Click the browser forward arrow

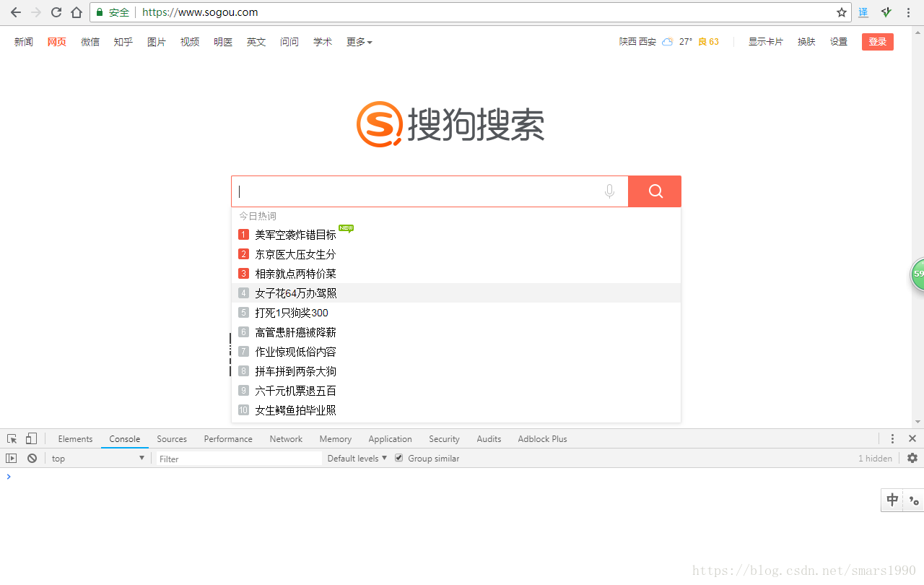(x=36, y=12)
